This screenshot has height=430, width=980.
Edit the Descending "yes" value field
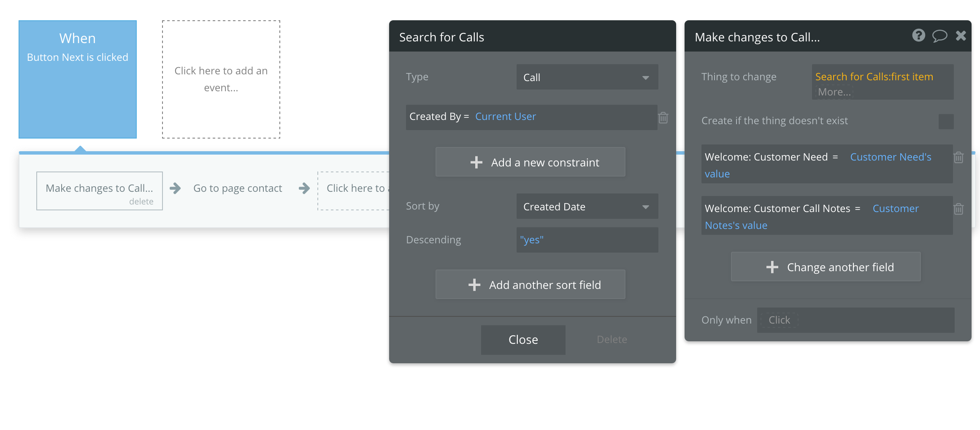pyautogui.click(x=587, y=240)
